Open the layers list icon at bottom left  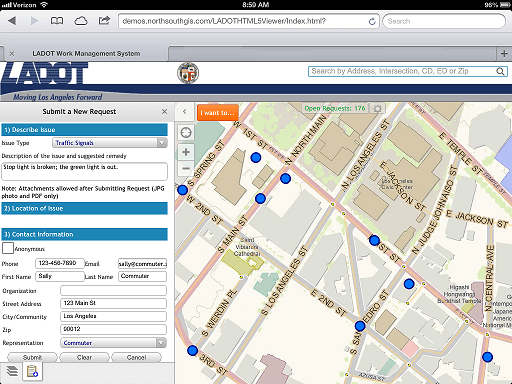point(12,371)
